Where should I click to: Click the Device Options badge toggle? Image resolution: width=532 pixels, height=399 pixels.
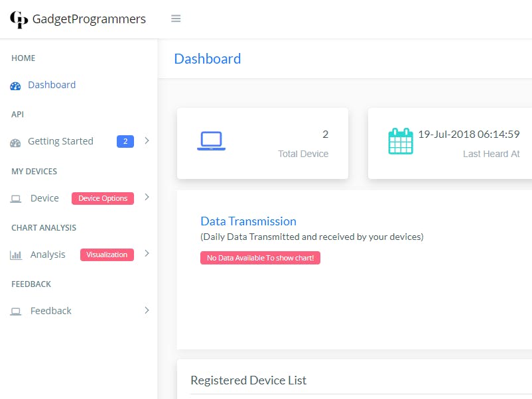102,198
